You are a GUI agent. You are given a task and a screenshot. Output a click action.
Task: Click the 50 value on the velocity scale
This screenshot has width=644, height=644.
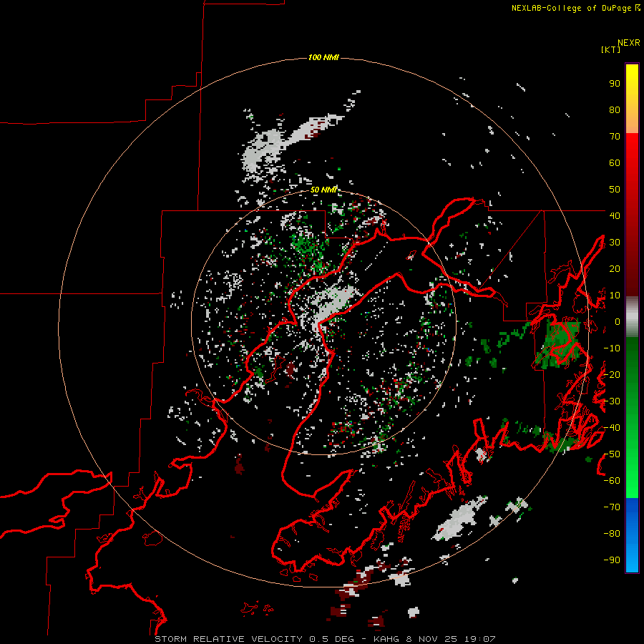(615, 190)
